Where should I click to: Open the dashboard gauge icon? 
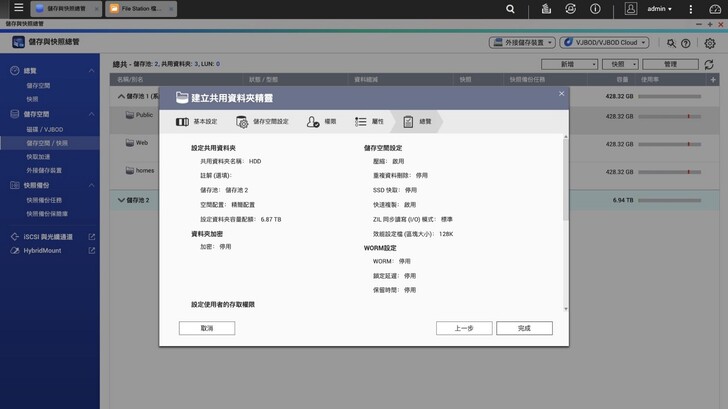tap(715, 9)
